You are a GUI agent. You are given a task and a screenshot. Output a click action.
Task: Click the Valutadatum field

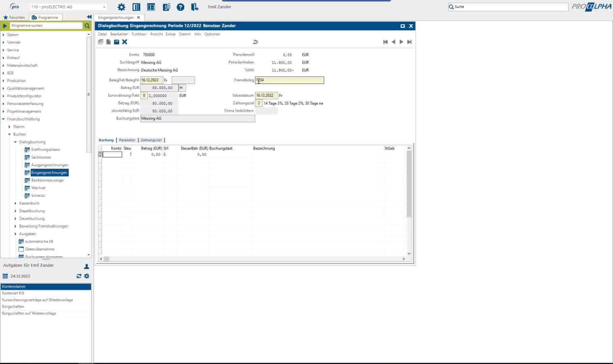[266, 95]
